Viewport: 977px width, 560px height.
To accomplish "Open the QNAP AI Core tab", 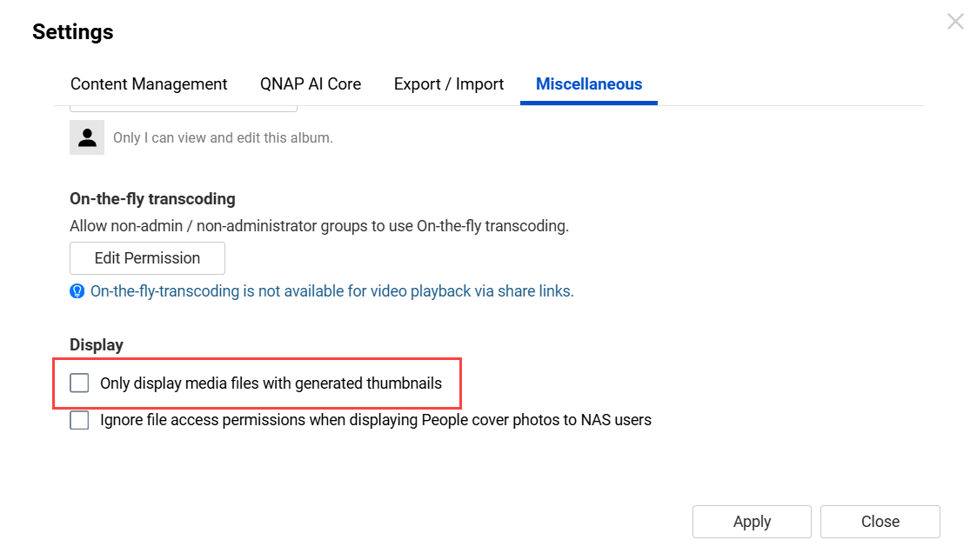I will [311, 84].
